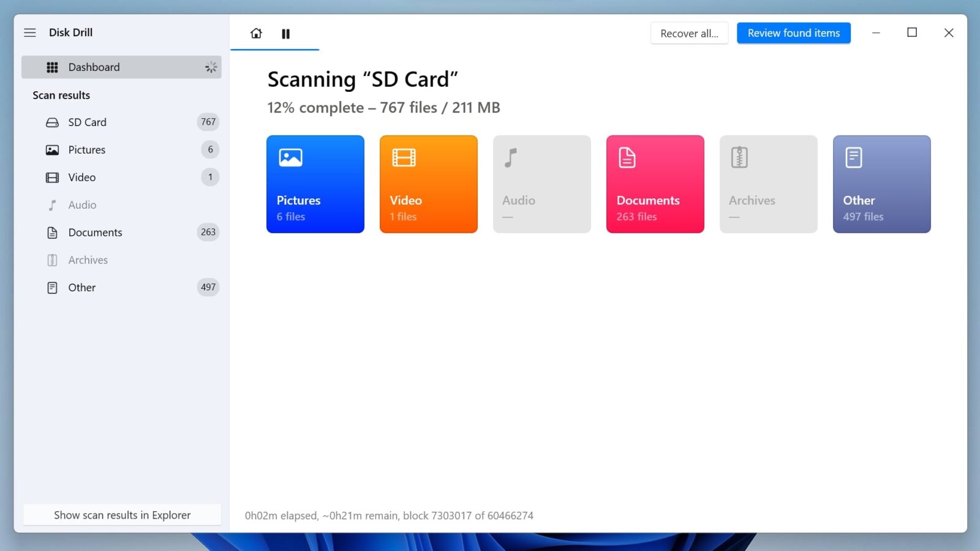Click the Documents page icon in the sidebar
This screenshot has height=551, width=980.
tap(52, 232)
